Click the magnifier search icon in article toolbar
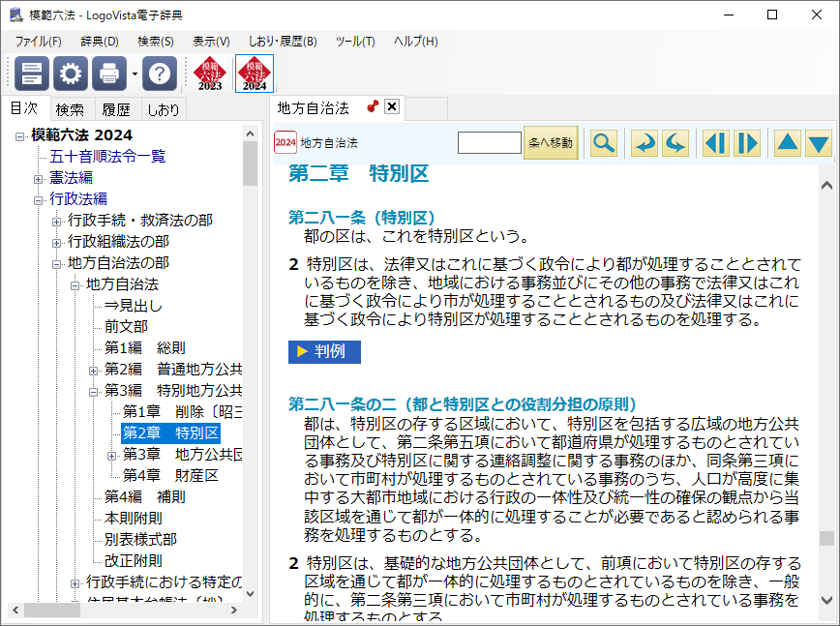The image size is (840, 626). [604, 143]
